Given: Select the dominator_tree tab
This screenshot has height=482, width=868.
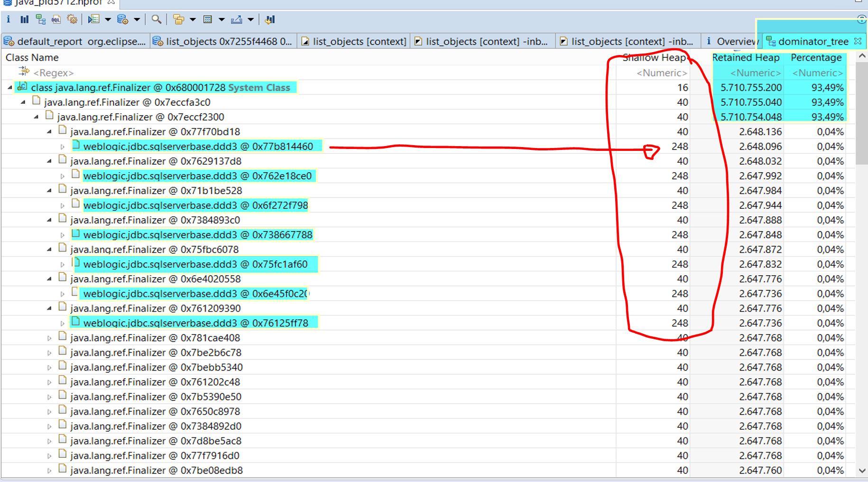Looking at the screenshot, I should pos(813,41).
